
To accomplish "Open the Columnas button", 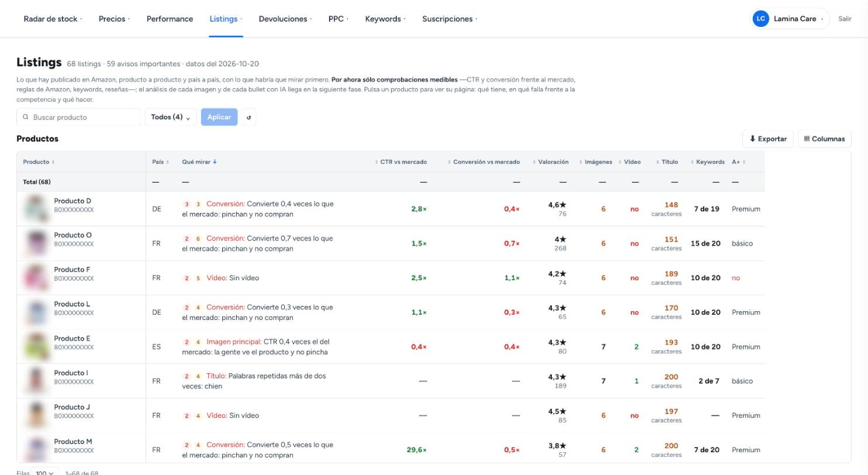I will click(x=824, y=139).
